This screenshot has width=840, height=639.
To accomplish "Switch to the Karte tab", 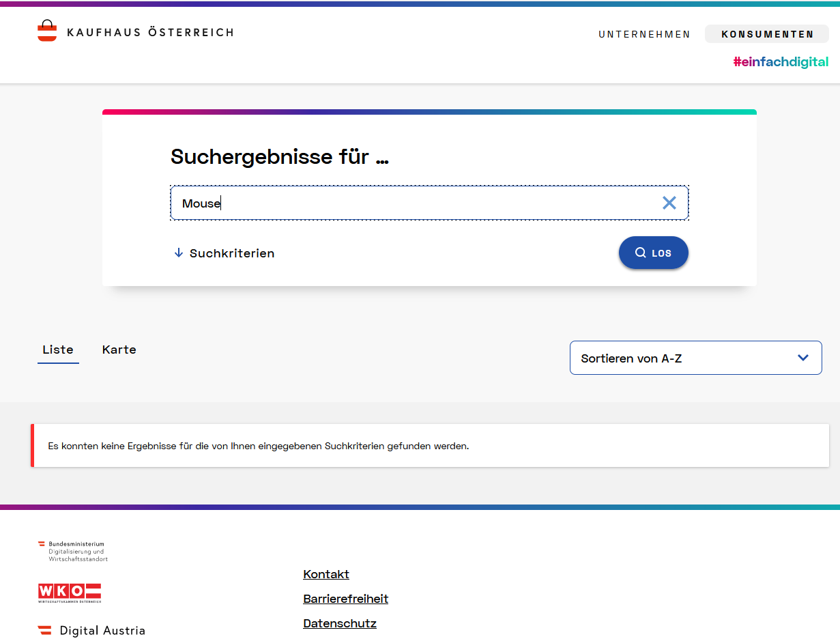I will 119,350.
